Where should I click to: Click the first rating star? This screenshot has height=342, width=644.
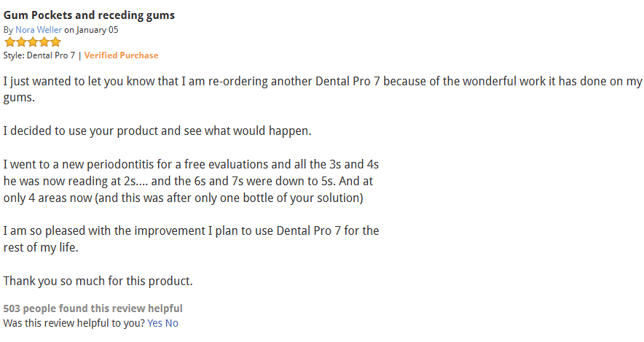[x=9, y=42]
